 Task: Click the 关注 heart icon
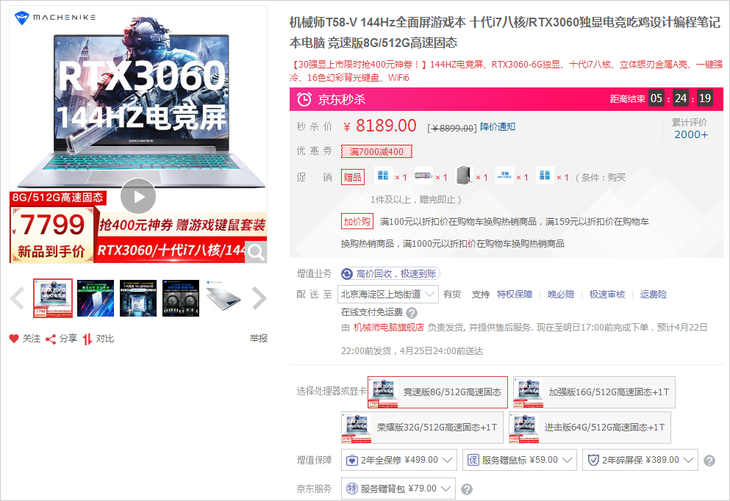coord(14,338)
